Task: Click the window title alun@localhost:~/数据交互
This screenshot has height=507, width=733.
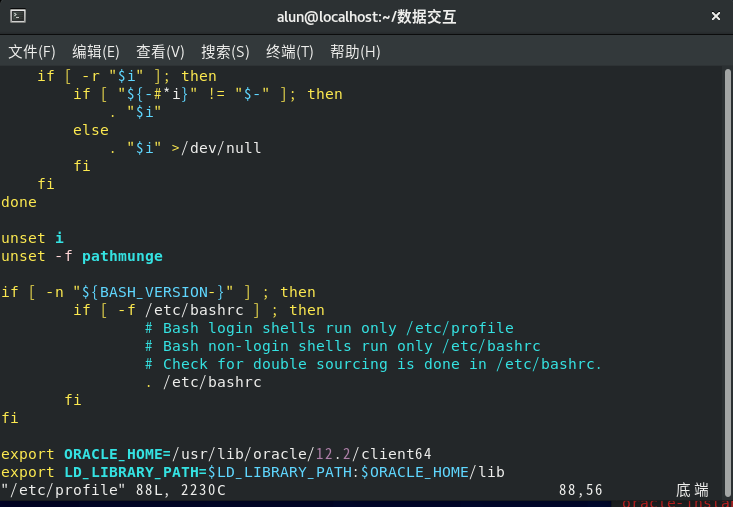Action: 366,17
